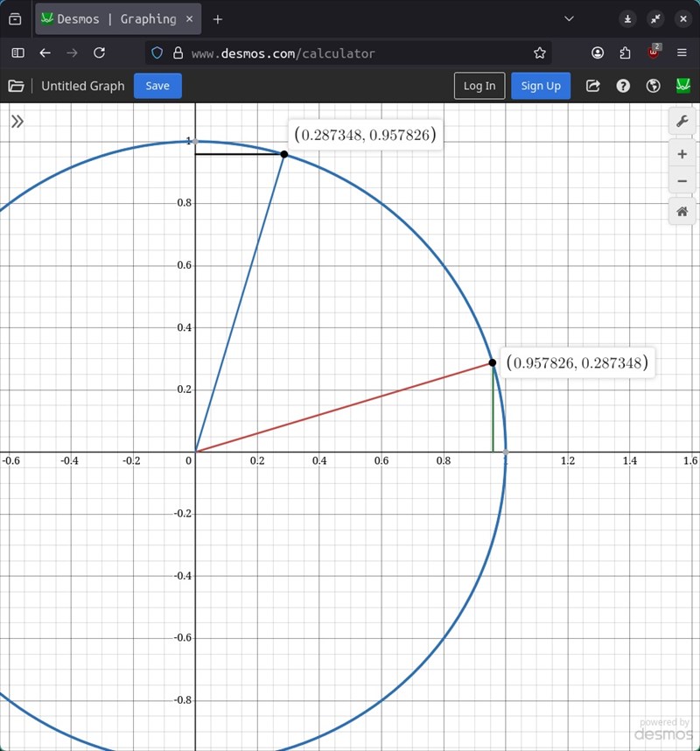700x751 pixels.
Task: Open the Desmos help question mark
Action: pos(623,86)
